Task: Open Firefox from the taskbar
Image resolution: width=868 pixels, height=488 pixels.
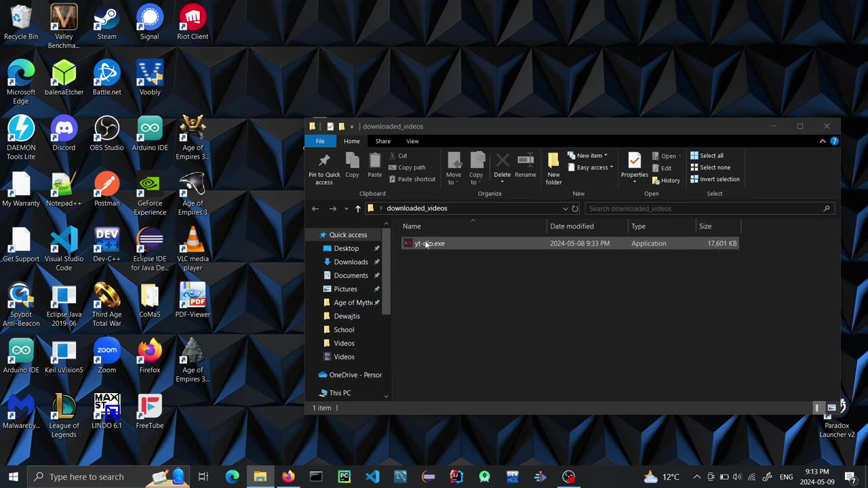Action: click(288, 476)
